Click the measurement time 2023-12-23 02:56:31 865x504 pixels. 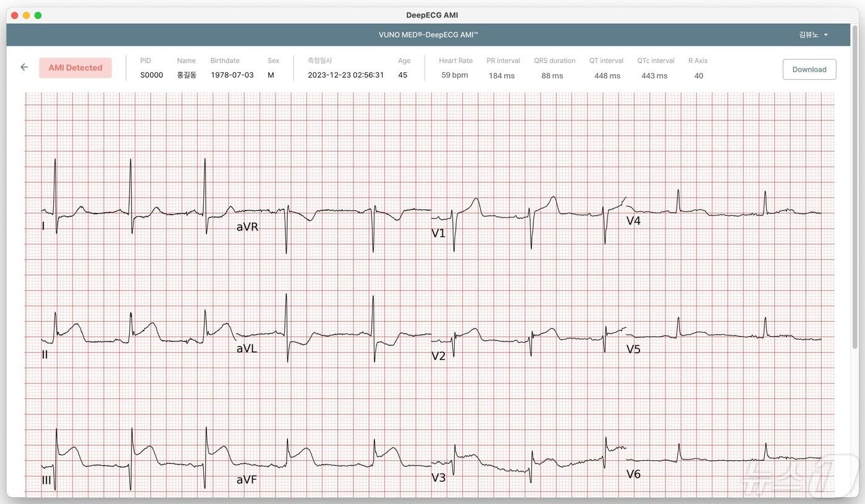pos(345,75)
